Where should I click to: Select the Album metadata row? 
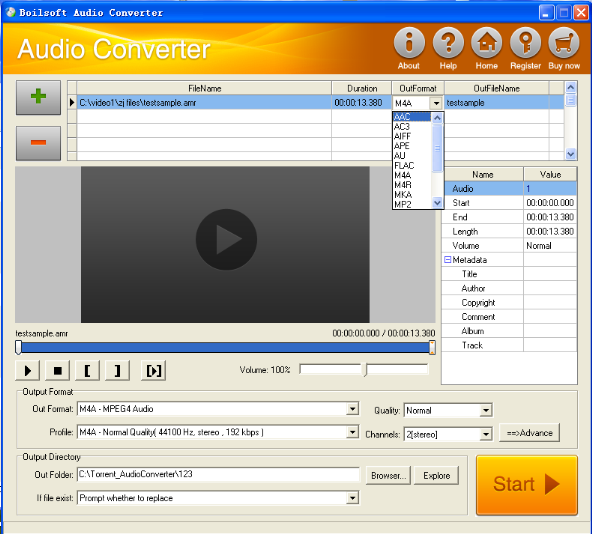(x=510, y=331)
